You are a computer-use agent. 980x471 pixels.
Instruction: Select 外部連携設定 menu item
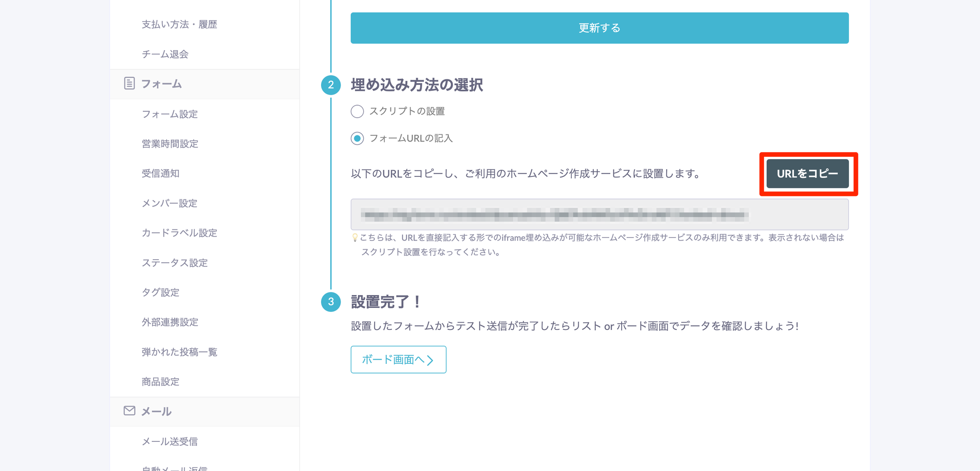pos(170,322)
